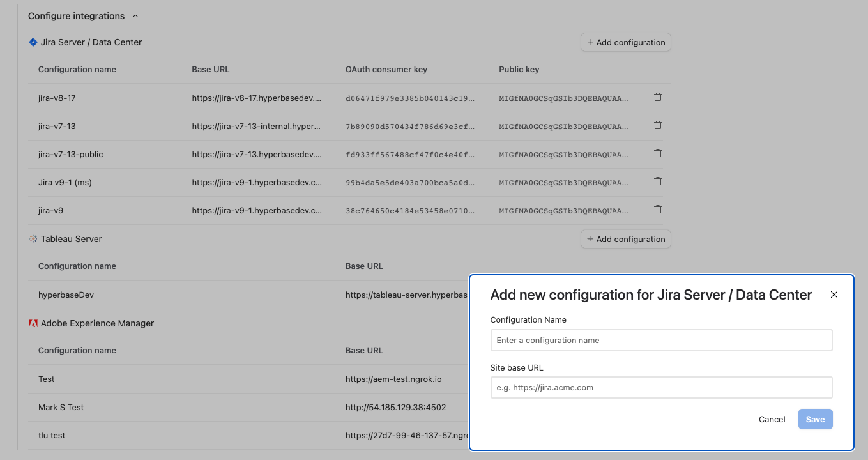868x460 pixels.
Task: Click the OAuth consumer key column header
Action: pos(386,69)
